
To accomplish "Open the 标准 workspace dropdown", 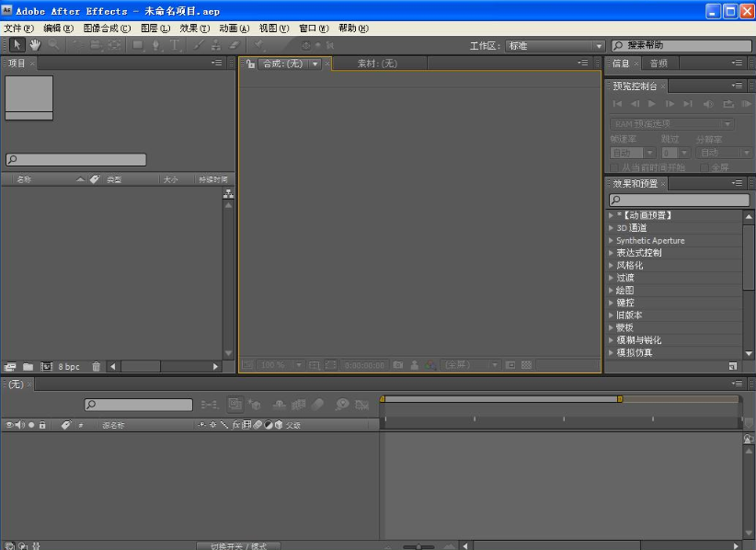I will (x=553, y=44).
